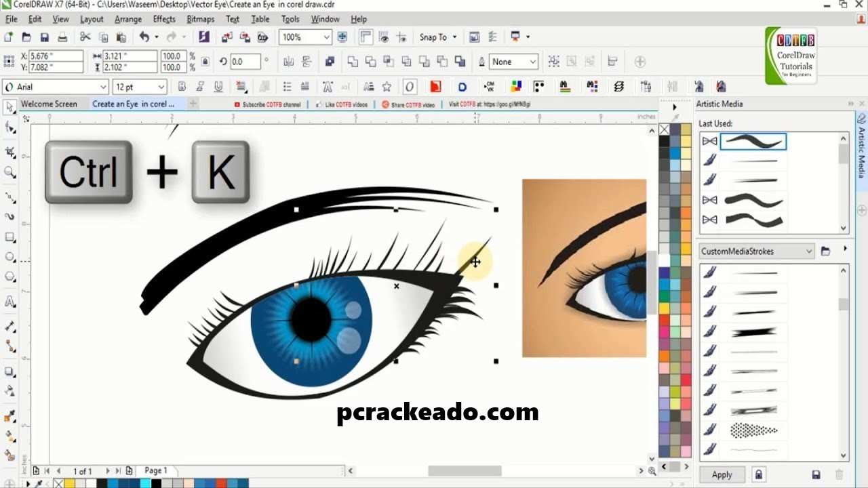Toggle the lock ratio padlock

(205, 62)
